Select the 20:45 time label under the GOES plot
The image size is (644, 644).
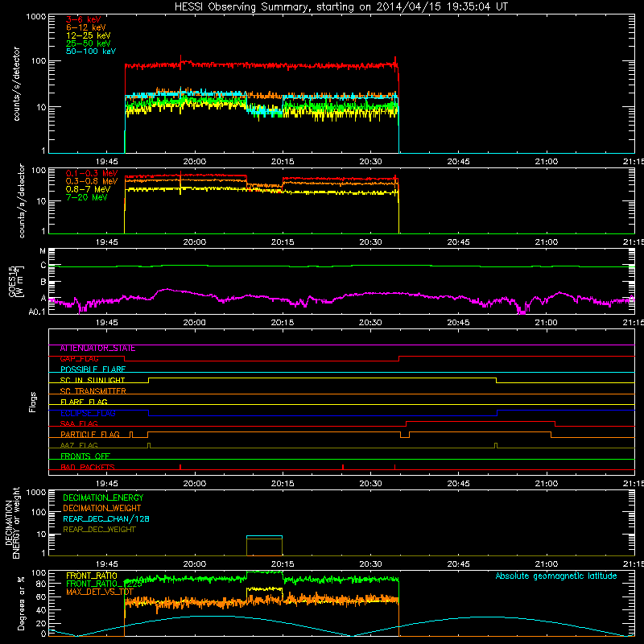pyautogui.click(x=458, y=323)
